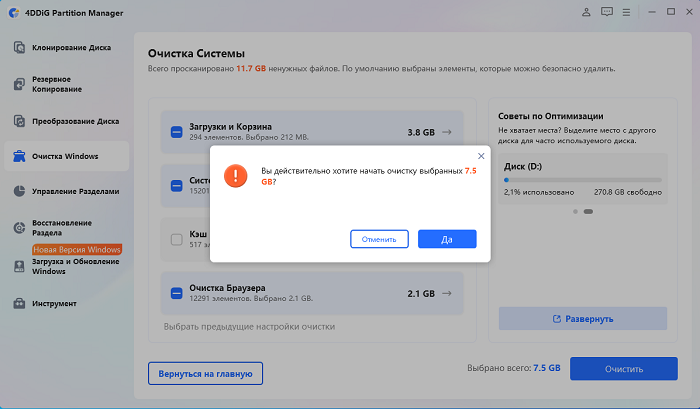
Task: Click the Советы по Оптимизации heading
Action: tap(550, 116)
